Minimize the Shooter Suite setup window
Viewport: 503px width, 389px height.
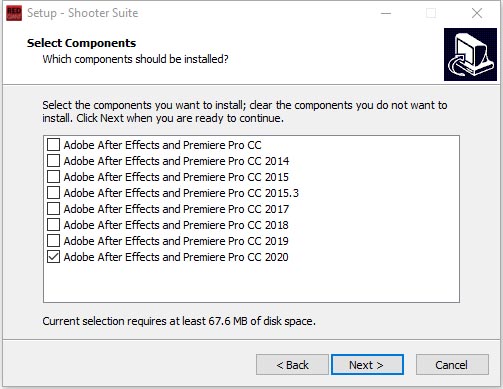coord(386,13)
